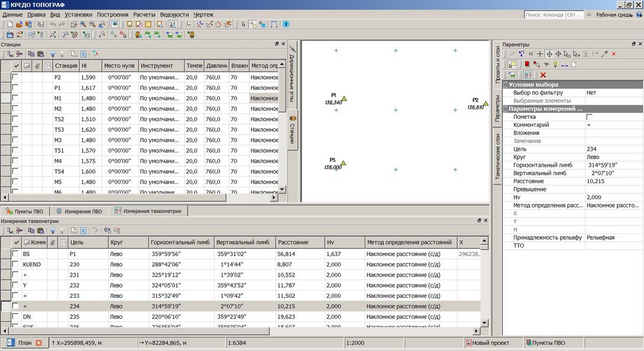Click the Zoom in magnifier icon
Viewport: 644px width, 351px height.
click(x=83, y=24)
